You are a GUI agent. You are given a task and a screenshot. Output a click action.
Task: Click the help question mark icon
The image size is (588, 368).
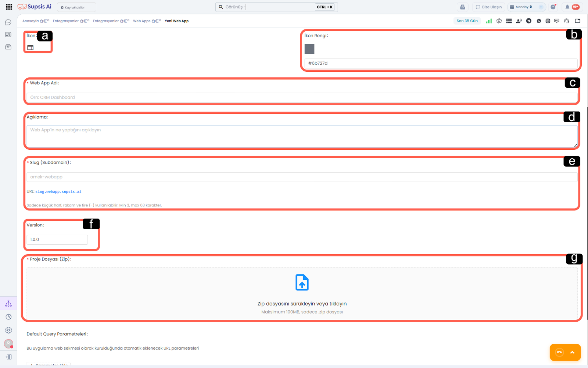553,7
